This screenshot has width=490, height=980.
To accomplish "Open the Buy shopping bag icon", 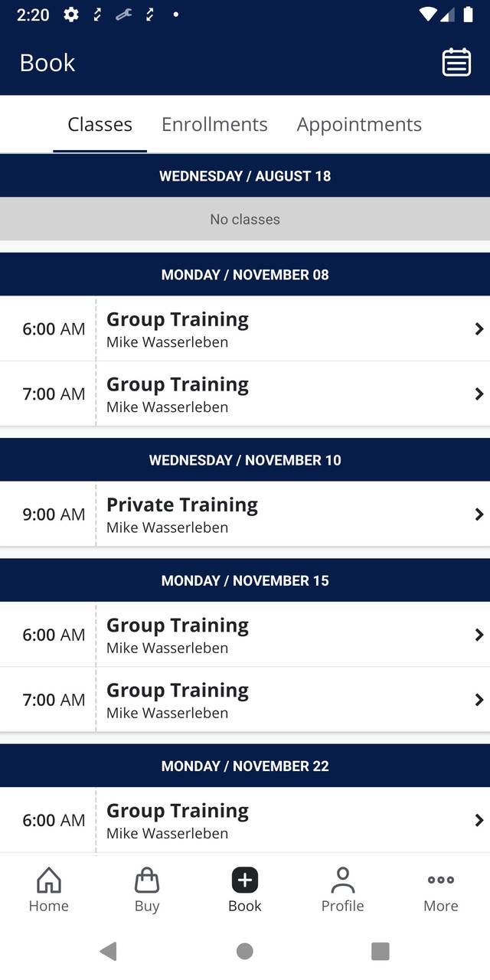I will (x=147, y=880).
